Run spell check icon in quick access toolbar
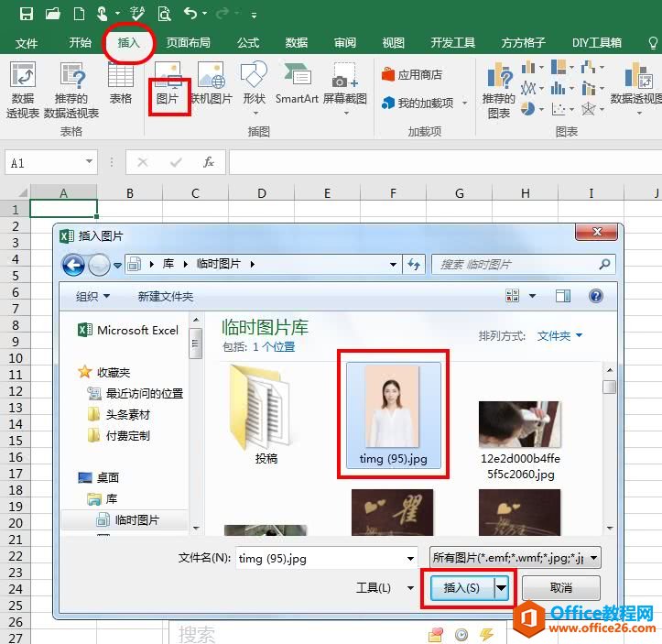662x644 pixels. coord(137,14)
